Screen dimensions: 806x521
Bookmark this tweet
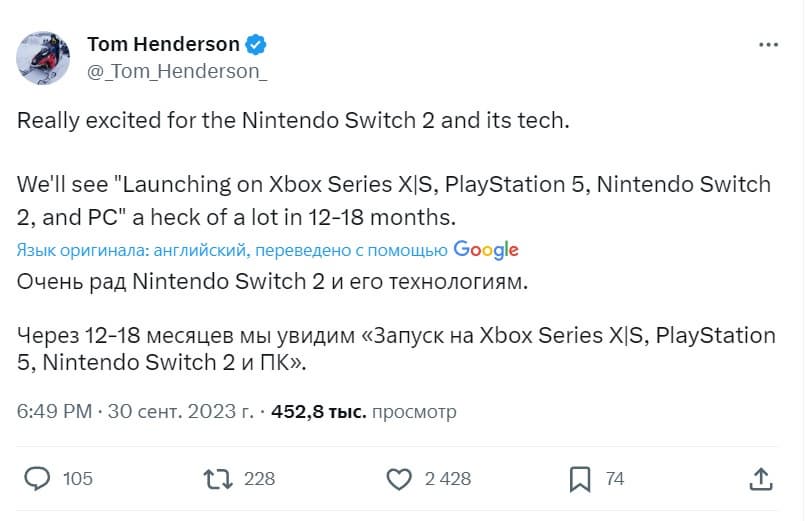[580, 479]
